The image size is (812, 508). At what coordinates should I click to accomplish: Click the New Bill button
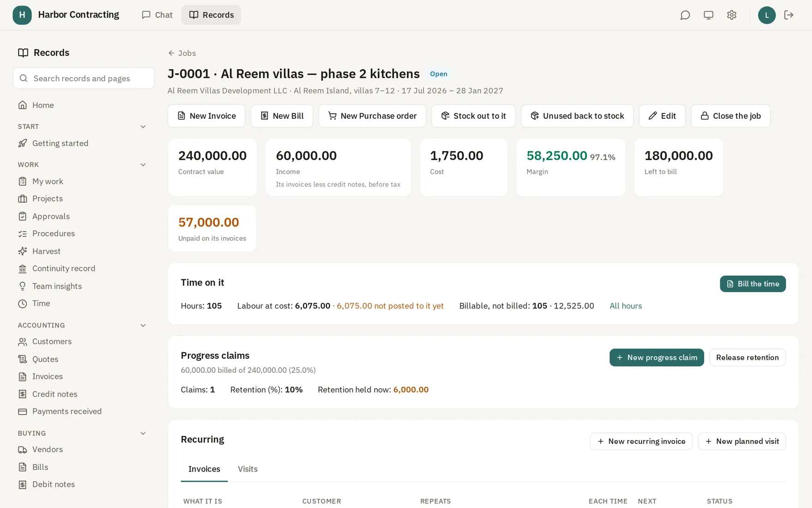point(282,116)
